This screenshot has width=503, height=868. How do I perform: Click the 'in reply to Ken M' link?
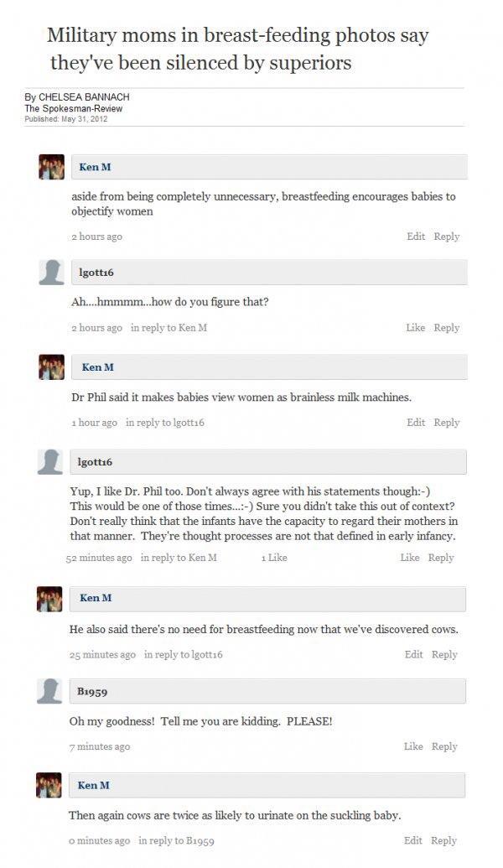(x=170, y=328)
